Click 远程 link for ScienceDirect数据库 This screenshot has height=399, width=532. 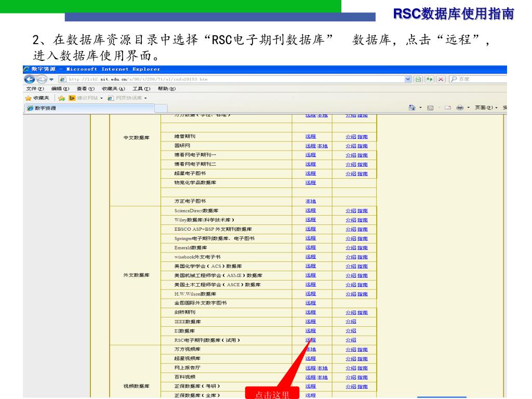click(311, 211)
